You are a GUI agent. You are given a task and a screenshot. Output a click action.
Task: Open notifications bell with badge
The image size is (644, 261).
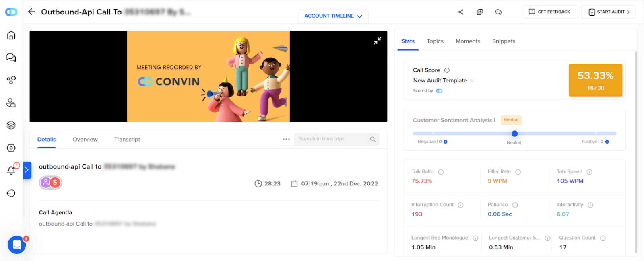12,170
